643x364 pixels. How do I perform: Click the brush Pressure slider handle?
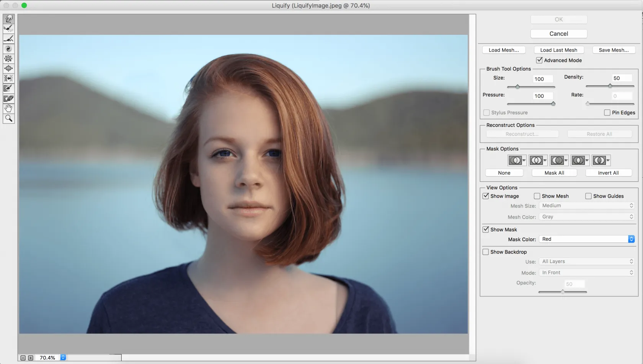tap(553, 104)
